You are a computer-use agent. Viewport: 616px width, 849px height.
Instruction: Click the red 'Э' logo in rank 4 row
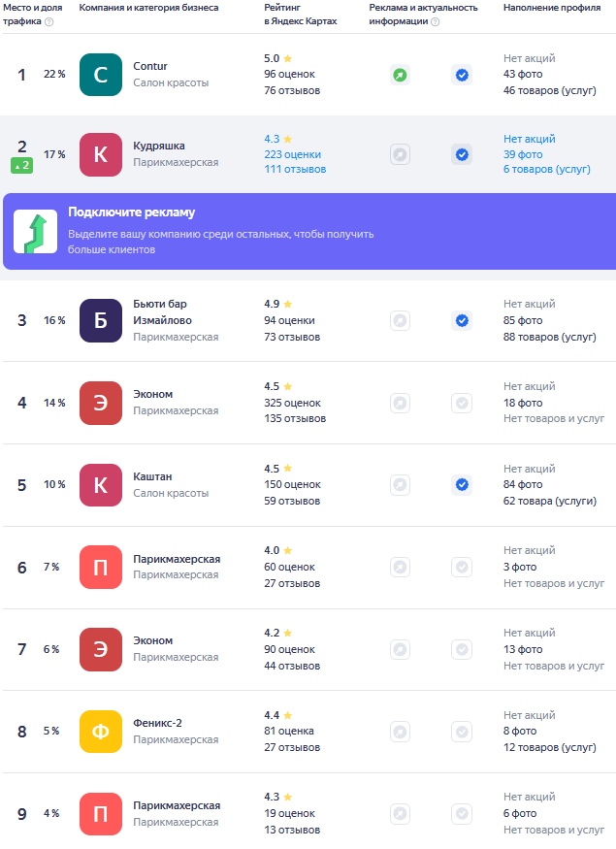point(101,403)
